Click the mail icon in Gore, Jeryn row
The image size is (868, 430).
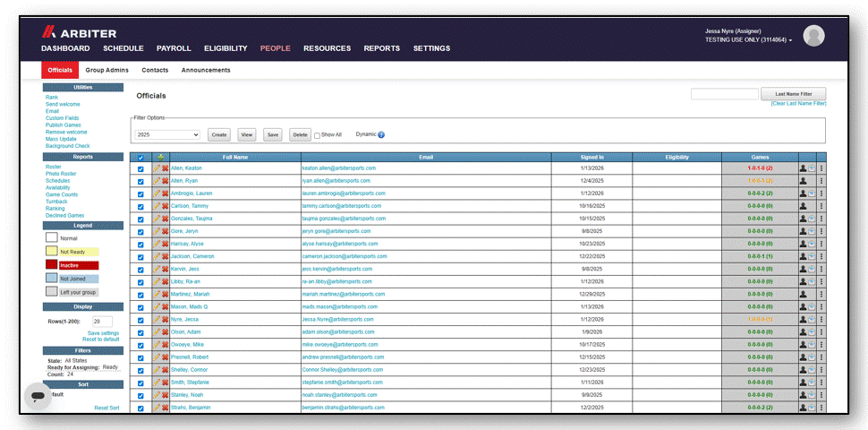point(812,231)
